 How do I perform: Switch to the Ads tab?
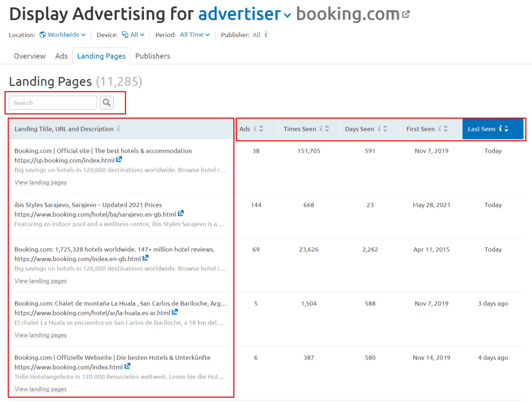tap(61, 56)
